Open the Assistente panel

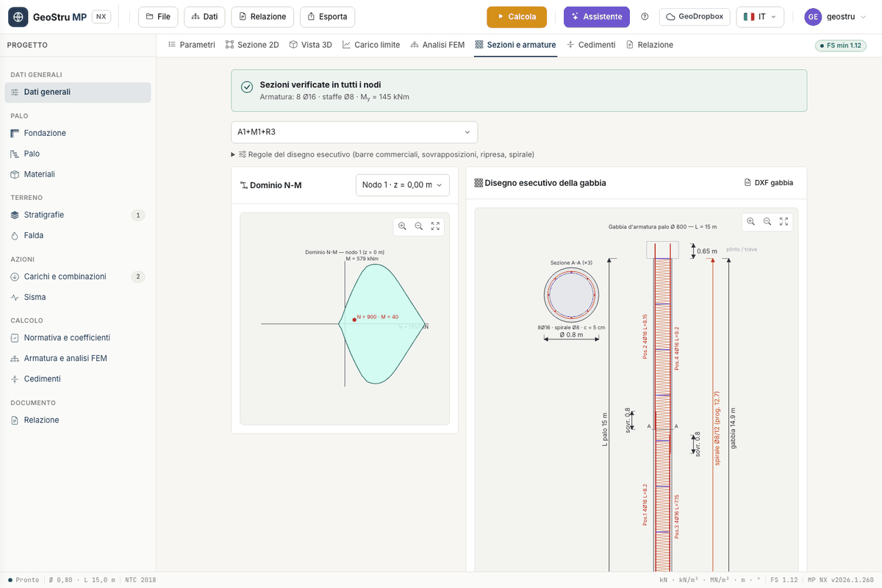(597, 17)
